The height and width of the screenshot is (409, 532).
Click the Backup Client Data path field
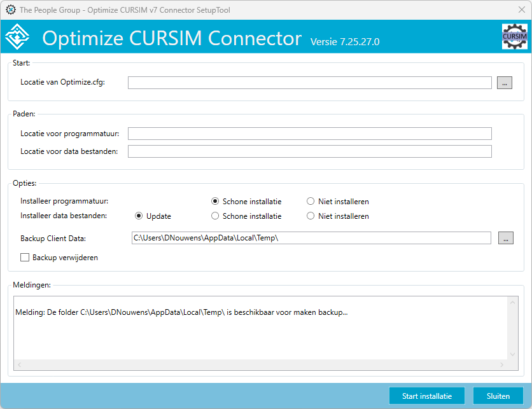coord(311,238)
